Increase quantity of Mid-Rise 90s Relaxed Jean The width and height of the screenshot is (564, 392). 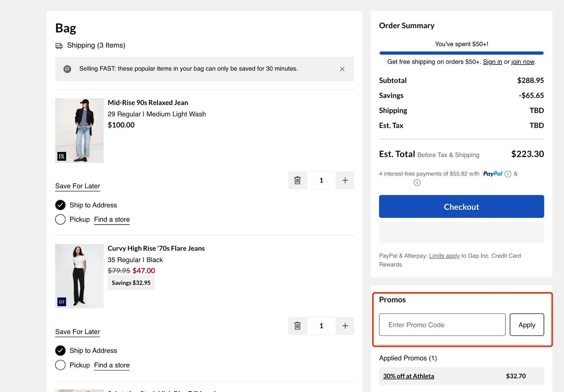[x=345, y=180]
